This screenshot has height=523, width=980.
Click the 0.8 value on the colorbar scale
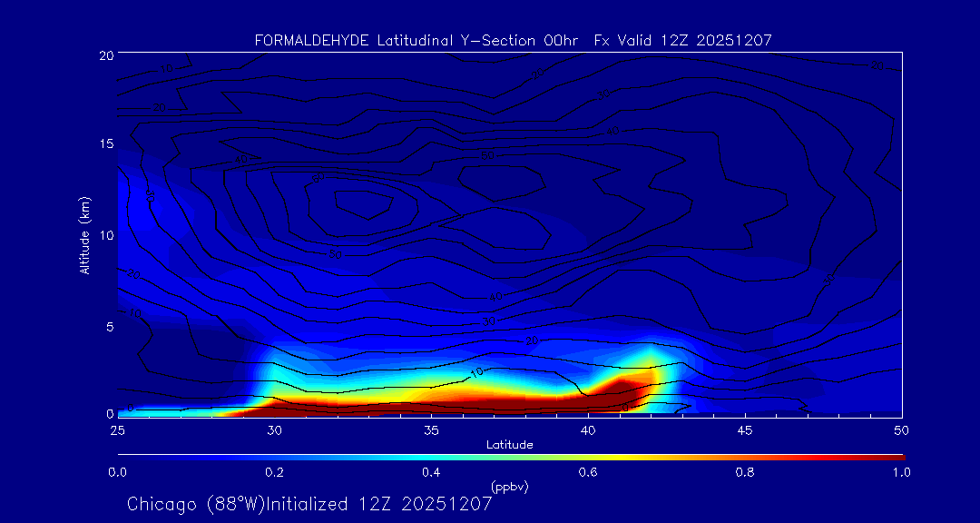(745, 472)
